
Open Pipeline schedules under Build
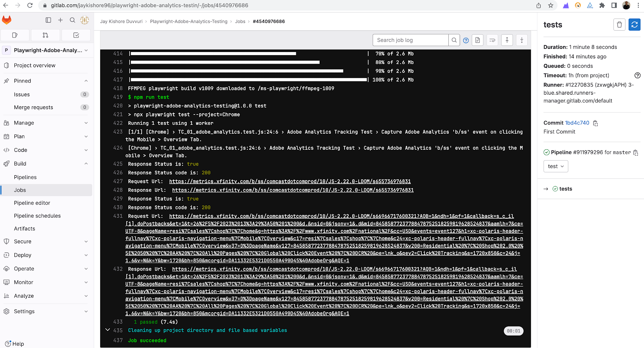tap(47, 216)
